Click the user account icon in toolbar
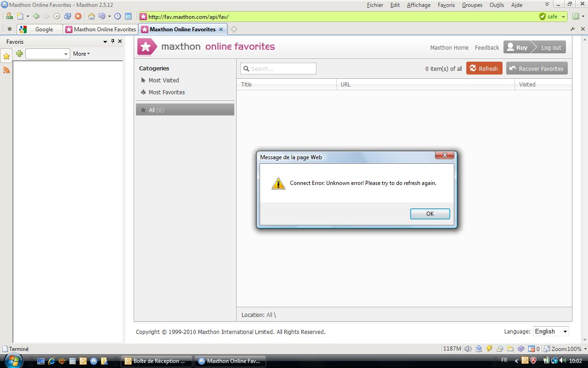This screenshot has width=588, height=368. [9, 16]
